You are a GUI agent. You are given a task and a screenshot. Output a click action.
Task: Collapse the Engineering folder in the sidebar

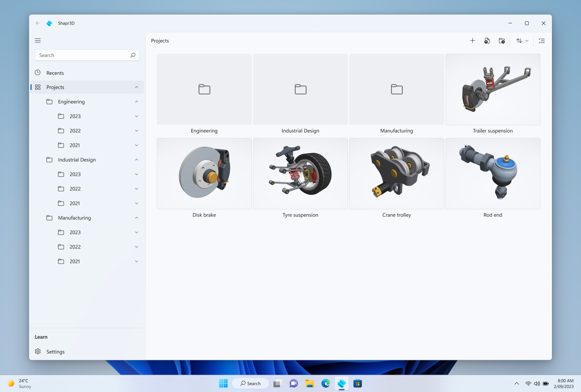[x=136, y=101]
